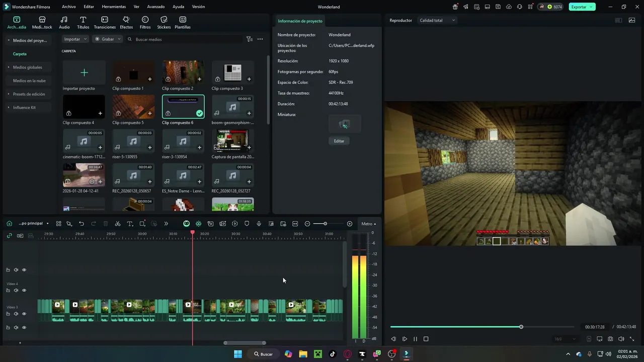Mute the Video 3 track
Screen dimensions: 644x362
tap(16, 314)
